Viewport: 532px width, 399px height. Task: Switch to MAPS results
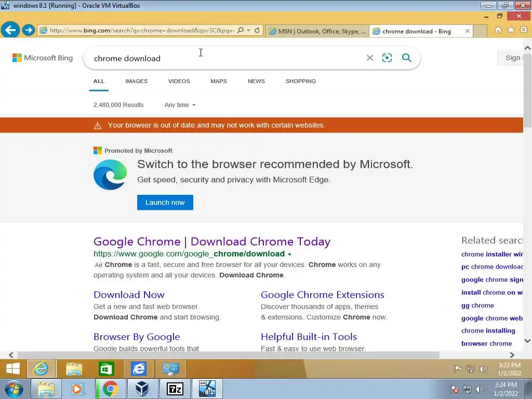pyautogui.click(x=219, y=81)
